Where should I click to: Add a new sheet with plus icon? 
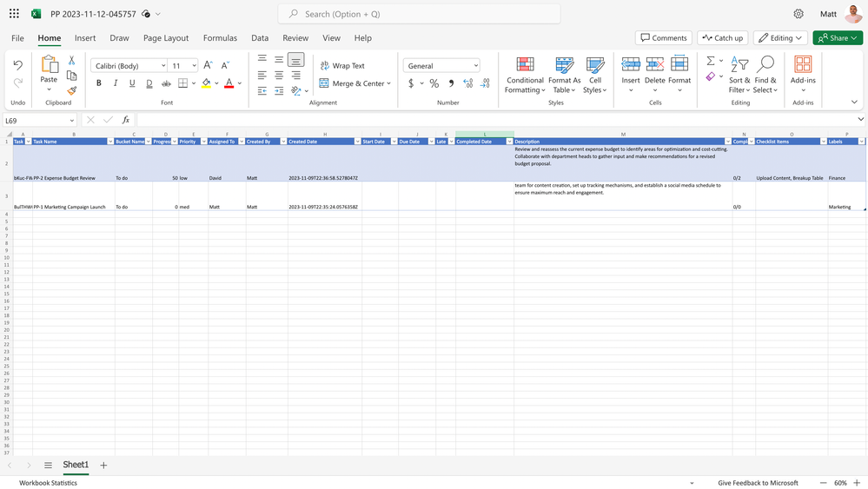point(103,466)
